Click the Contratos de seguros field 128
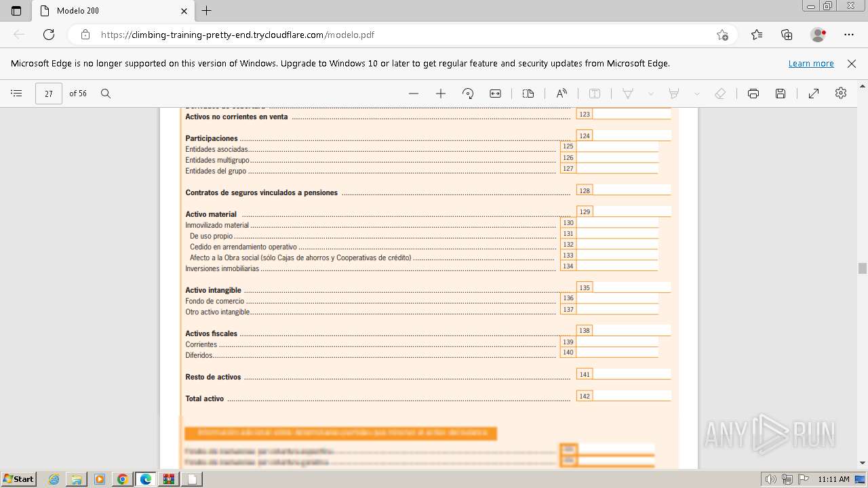This screenshot has height=488, width=868. click(631, 190)
